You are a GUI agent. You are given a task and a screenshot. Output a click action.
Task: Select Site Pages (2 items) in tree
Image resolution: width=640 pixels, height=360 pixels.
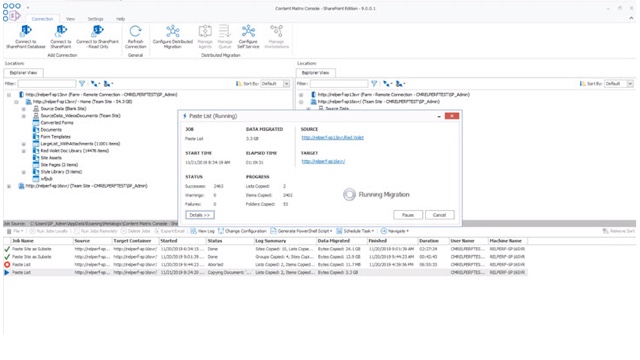coord(59,165)
